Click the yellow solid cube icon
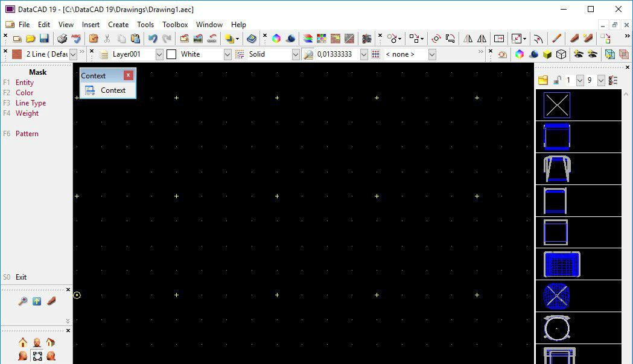Image resolution: width=633 pixels, height=364 pixels. 547,54
